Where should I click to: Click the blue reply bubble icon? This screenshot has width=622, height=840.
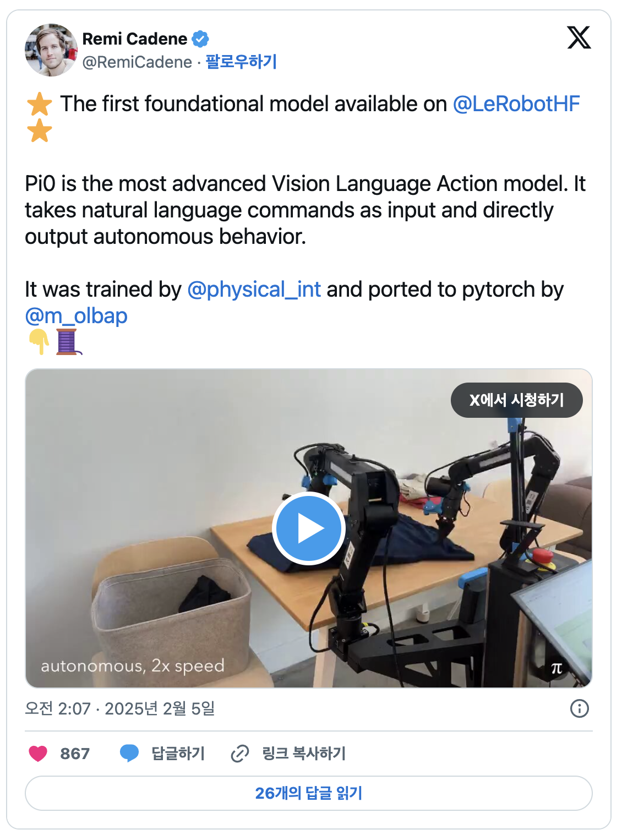[x=129, y=753]
